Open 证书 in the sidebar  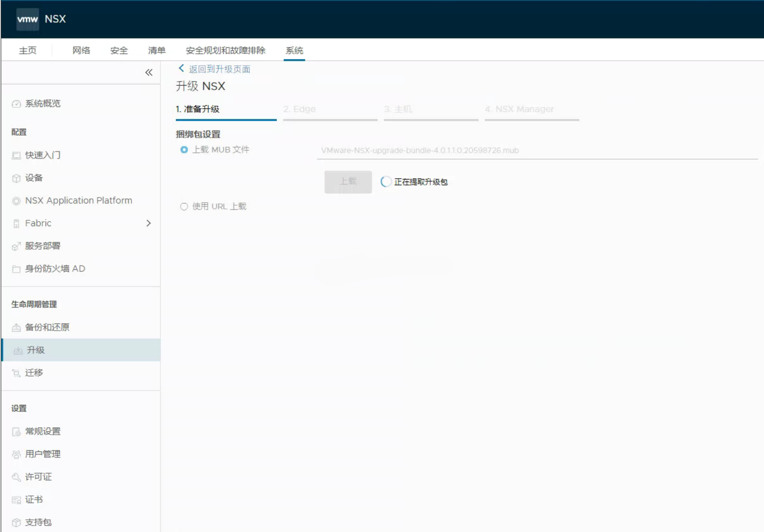[34, 500]
